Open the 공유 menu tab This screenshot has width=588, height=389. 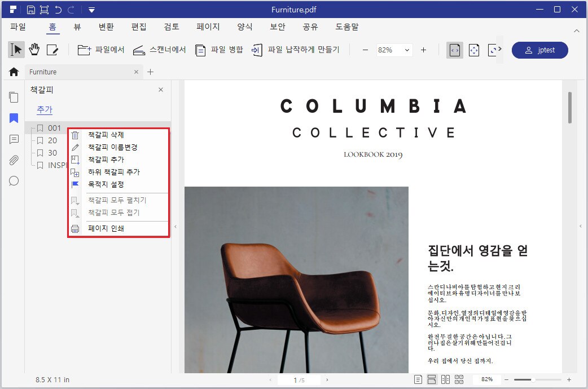pos(310,27)
